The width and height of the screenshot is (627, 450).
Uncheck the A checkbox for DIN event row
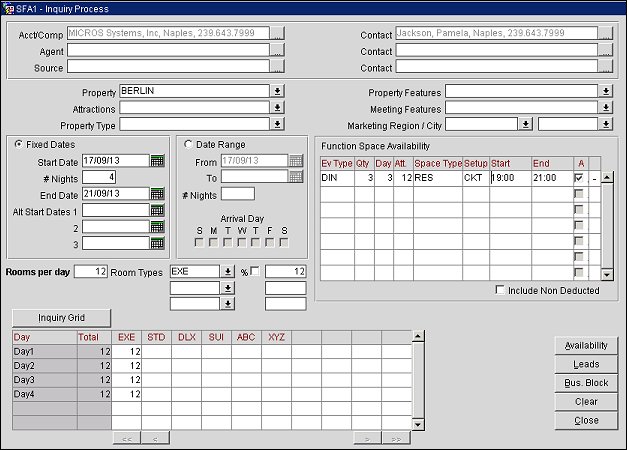click(579, 178)
